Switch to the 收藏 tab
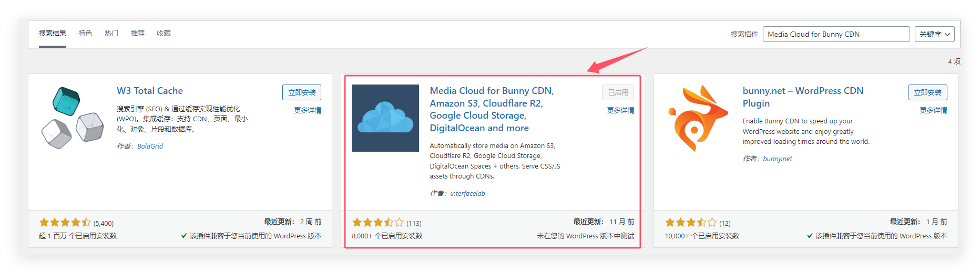Image resolution: width=980 pixels, height=273 pixels. coord(164,33)
